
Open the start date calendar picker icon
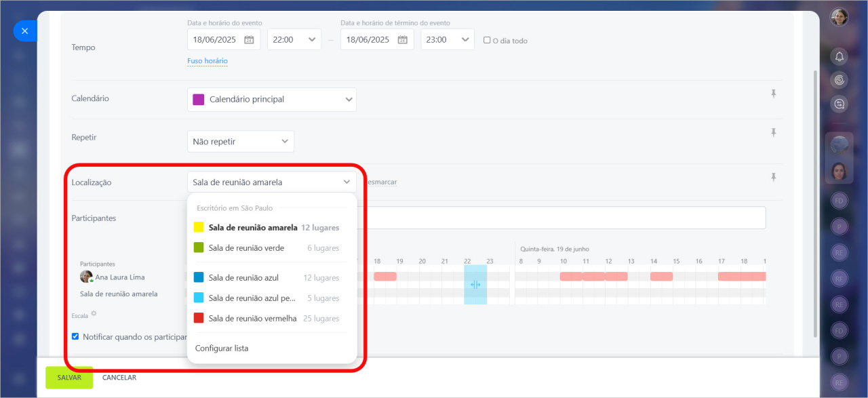pyautogui.click(x=249, y=40)
